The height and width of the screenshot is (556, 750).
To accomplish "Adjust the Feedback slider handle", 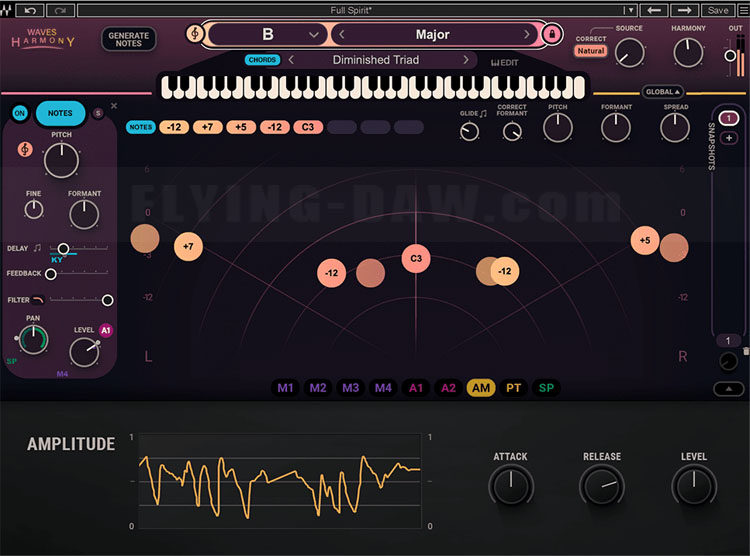I will coord(51,274).
